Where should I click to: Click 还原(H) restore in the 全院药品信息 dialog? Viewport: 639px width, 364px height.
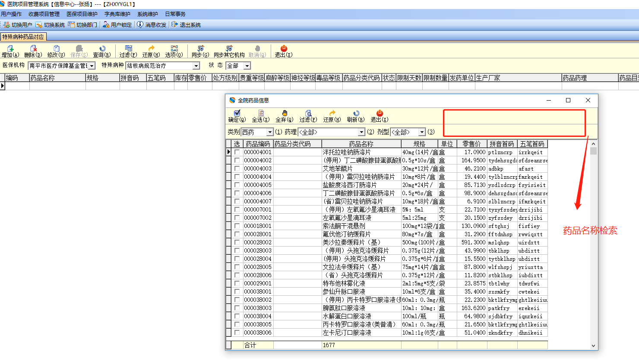(332, 116)
